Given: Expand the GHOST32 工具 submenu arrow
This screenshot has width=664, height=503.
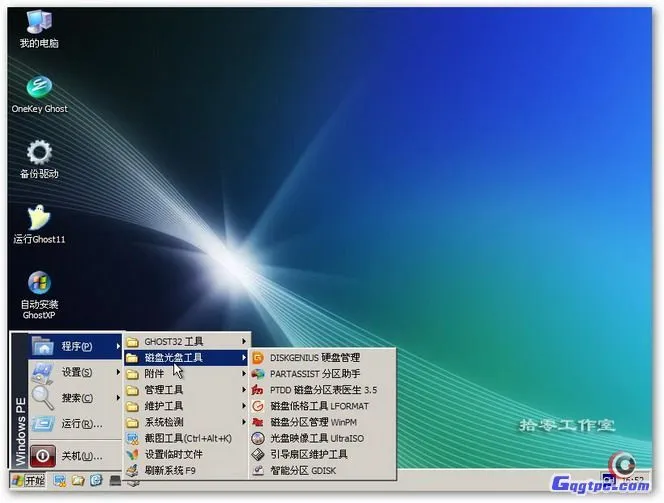Looking at the screenshot, I should click(x=244, y=341).
